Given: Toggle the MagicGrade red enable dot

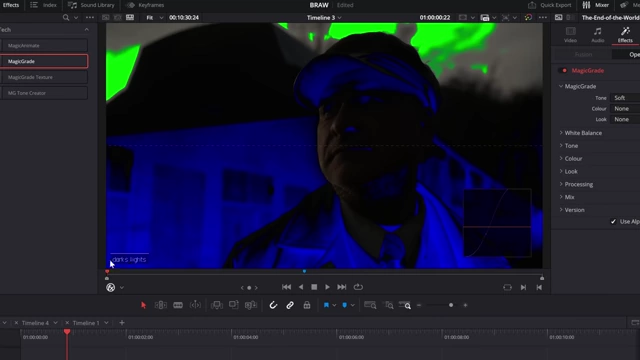Looking at the screenshot, I should 564,71.
